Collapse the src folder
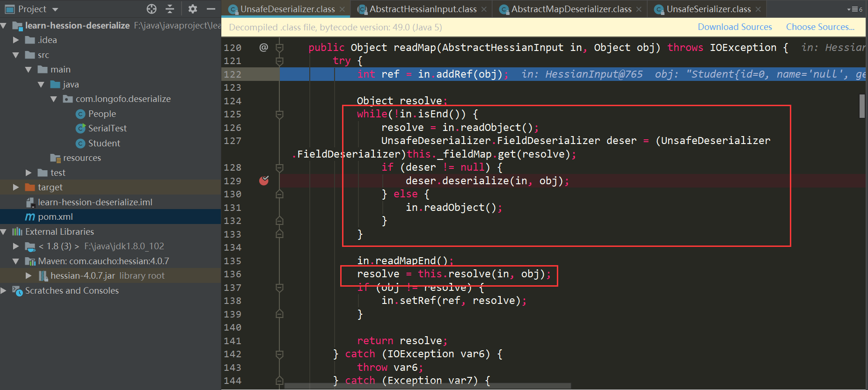The width and height of the screenshot is (868, 390). coord(16,55)
